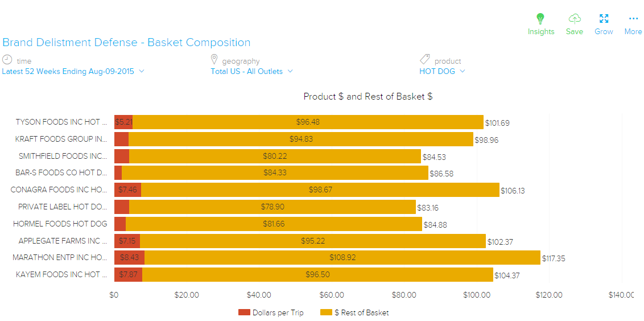Image resolution: width=644 pixels, height=321 pixels.
Task: Click the Dollars per Trip red legend swatch
Action: [x=244, y=312]
